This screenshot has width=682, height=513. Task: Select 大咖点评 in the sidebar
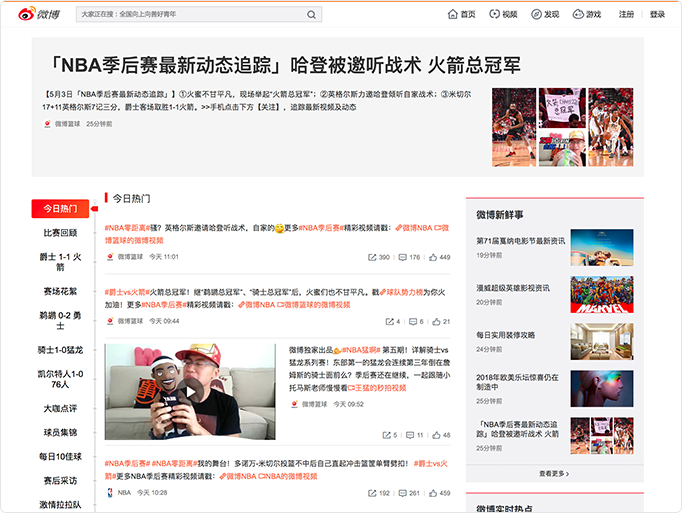tap(60, 409)
